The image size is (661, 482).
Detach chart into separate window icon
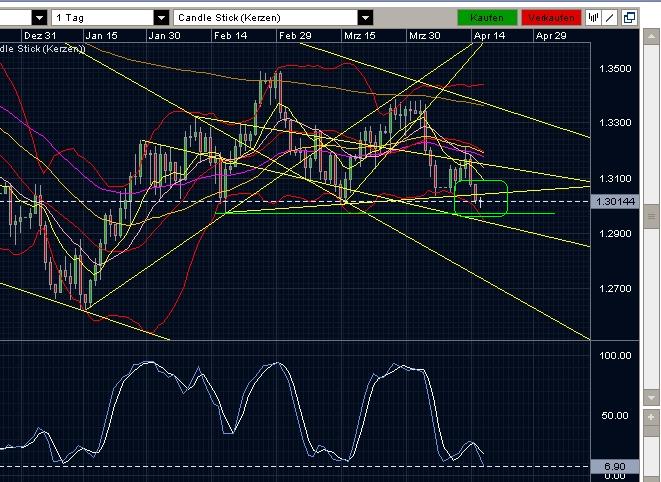click(x=629, y=18)
